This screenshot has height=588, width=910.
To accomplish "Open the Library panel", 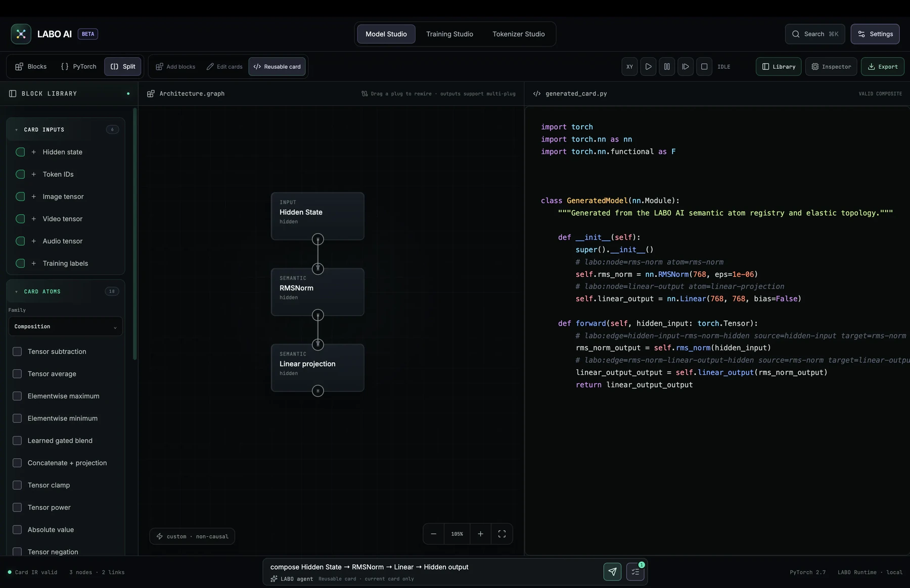I will 779,67.
